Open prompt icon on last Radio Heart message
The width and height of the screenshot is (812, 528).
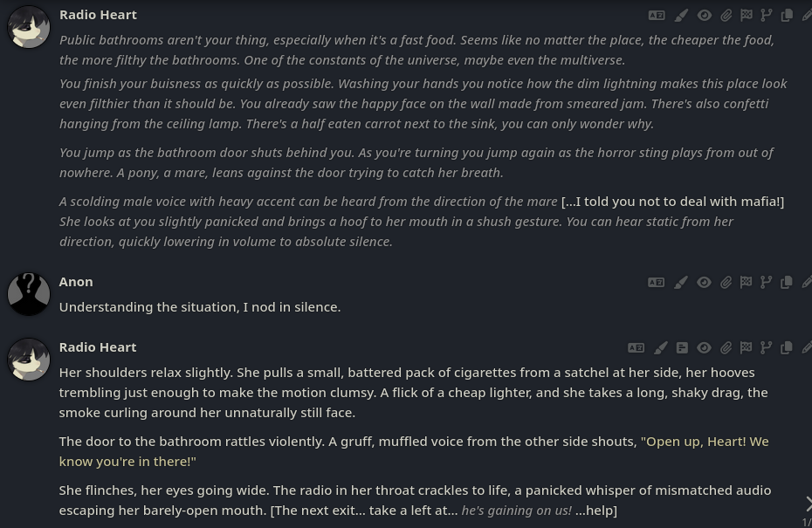point(682,348)
